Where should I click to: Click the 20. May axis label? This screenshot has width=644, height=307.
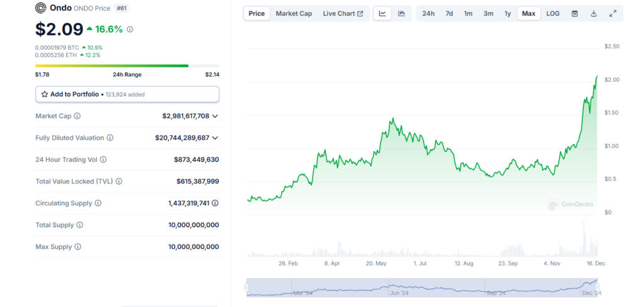376,264
